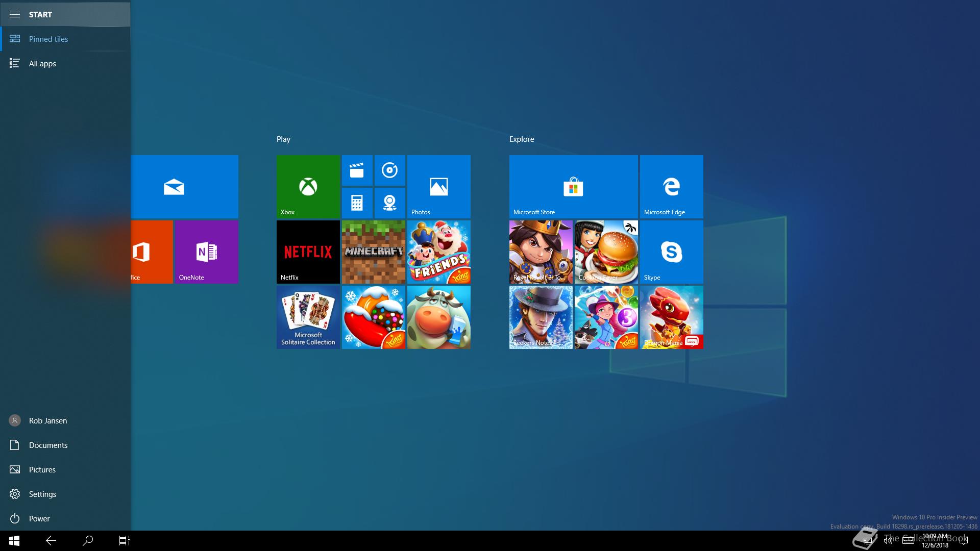The image size is (980, 551).
Task: Open the Minecraft tile
Action: point(373,252)
